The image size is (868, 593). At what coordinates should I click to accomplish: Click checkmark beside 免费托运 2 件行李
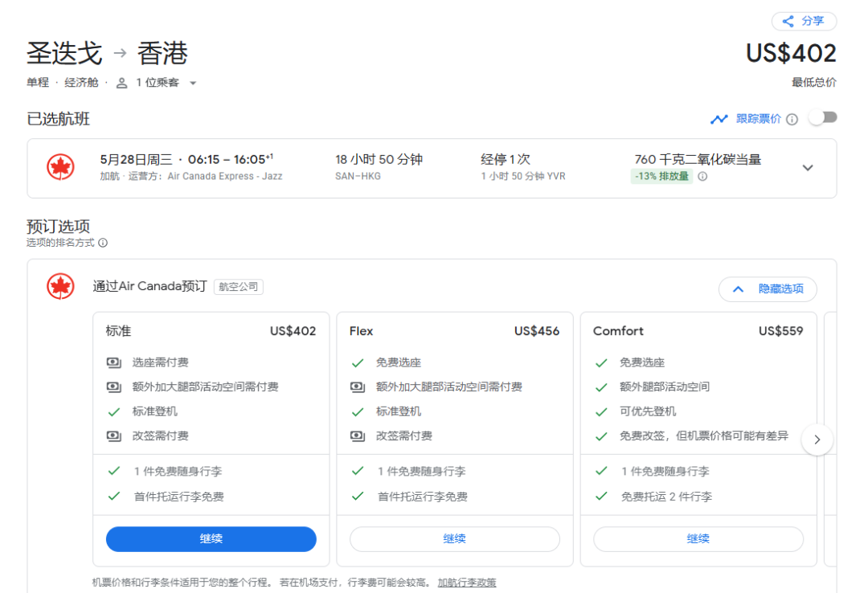601,496
